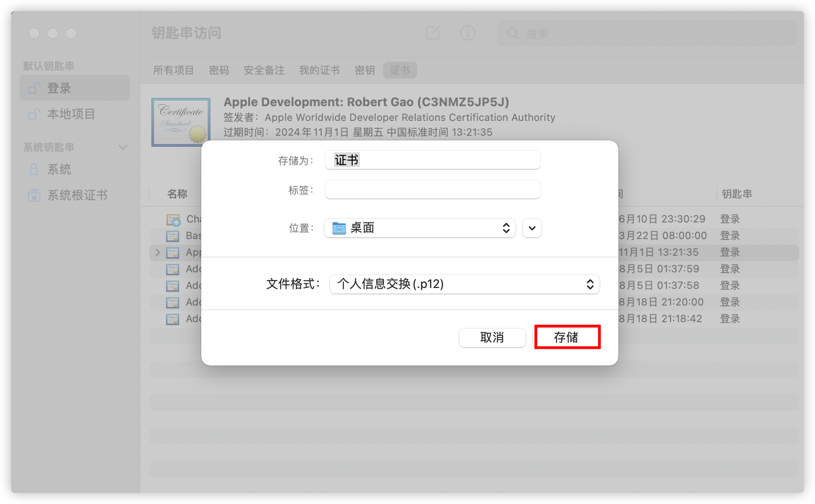815x504 pixels.
Task: Click the unlocked padlock icon beside 登录
Action: point(34,88)
